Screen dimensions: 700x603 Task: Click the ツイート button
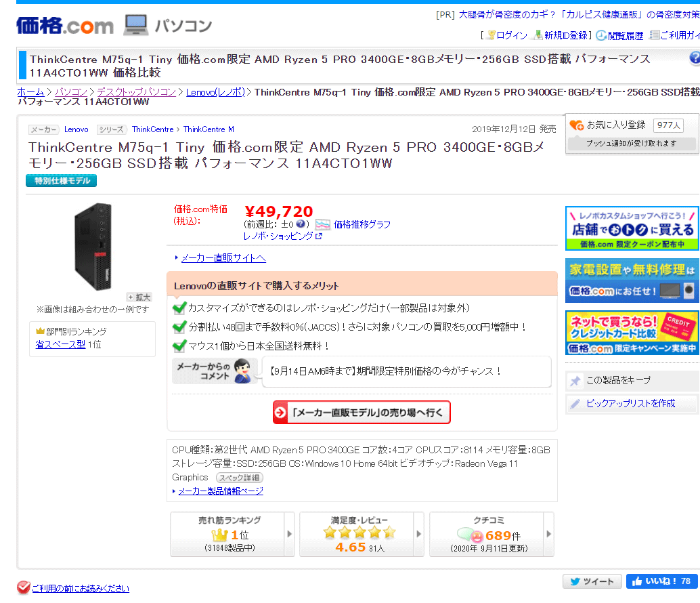pyautogui.click(x=592, y=581)
